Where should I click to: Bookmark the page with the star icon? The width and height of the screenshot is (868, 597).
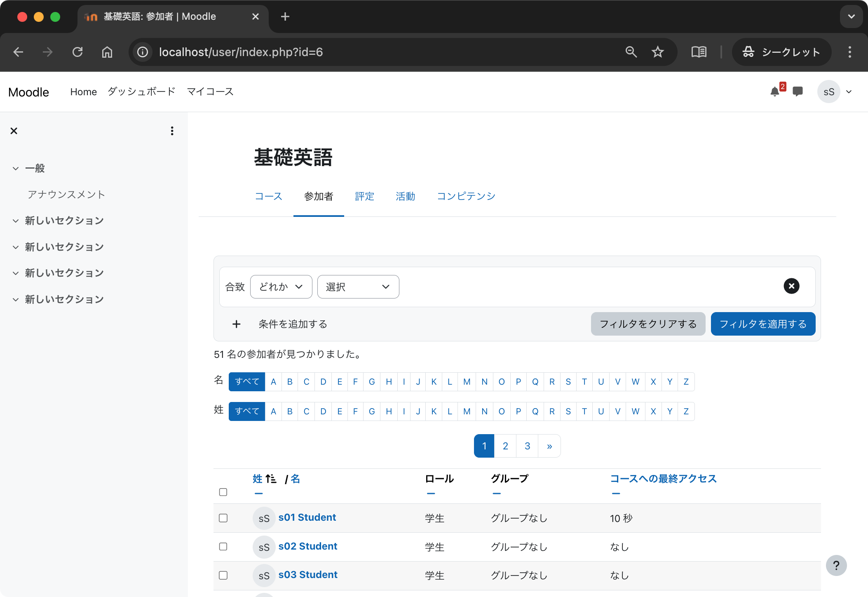tap(657, 52)
